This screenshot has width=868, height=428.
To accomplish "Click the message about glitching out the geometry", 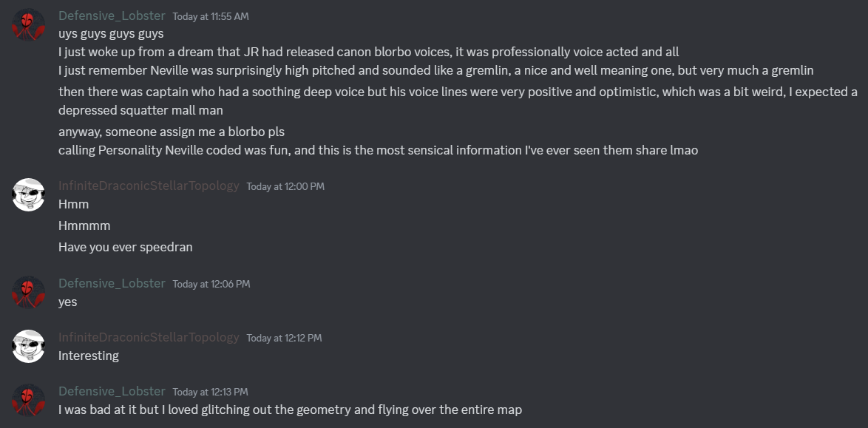I will 290,410.
